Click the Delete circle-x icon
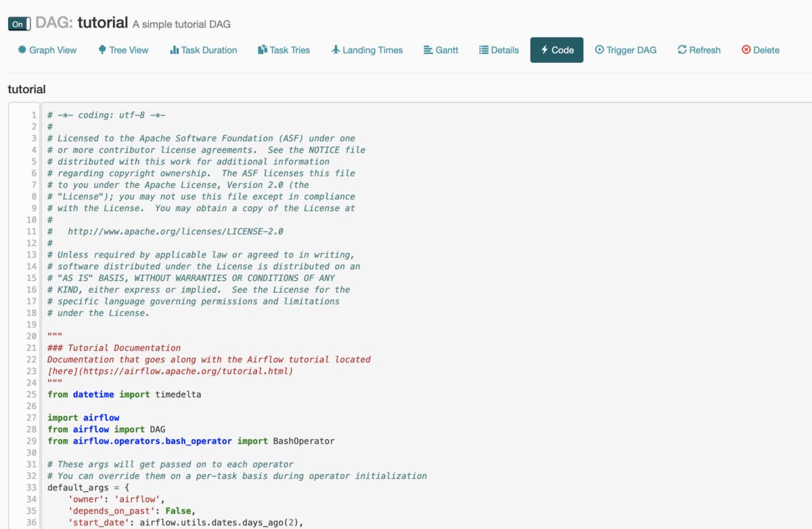Viewport: 812px width, 529px height. coord(746,50)
